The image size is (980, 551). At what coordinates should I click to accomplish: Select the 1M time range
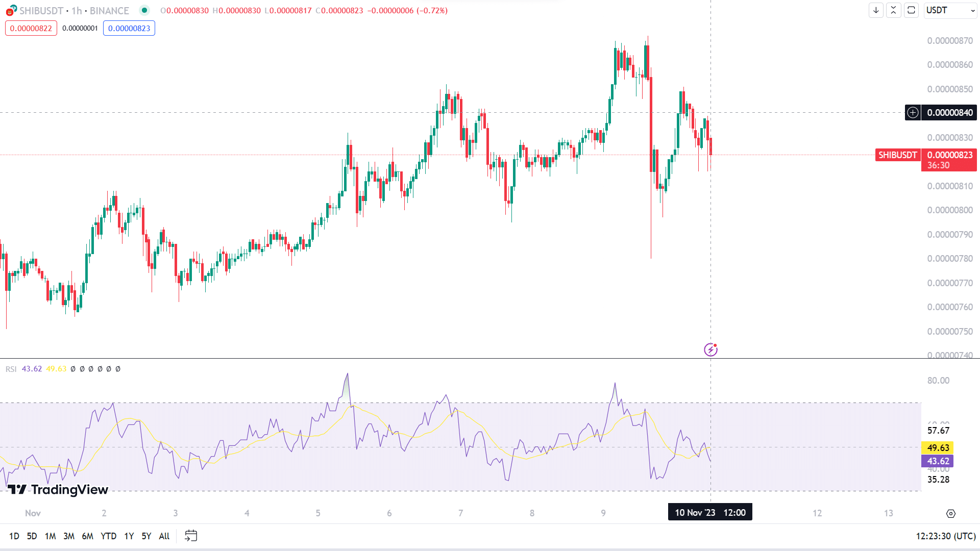point(50,536)
